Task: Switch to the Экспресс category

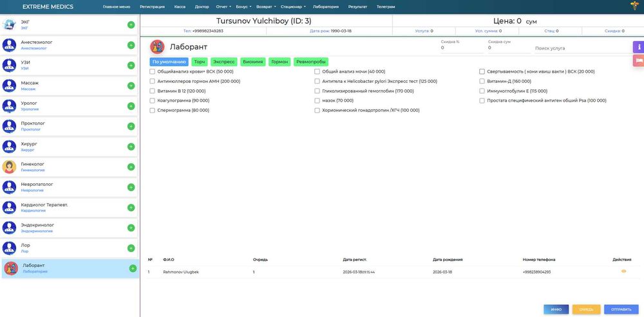Action: click(224, 62)
